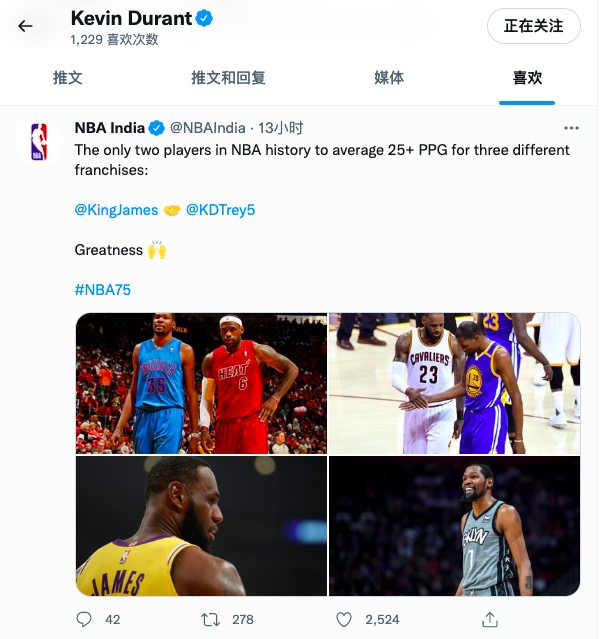
Task: Open the #NBA75 hashtag
Action: click(x=103, y=290)
